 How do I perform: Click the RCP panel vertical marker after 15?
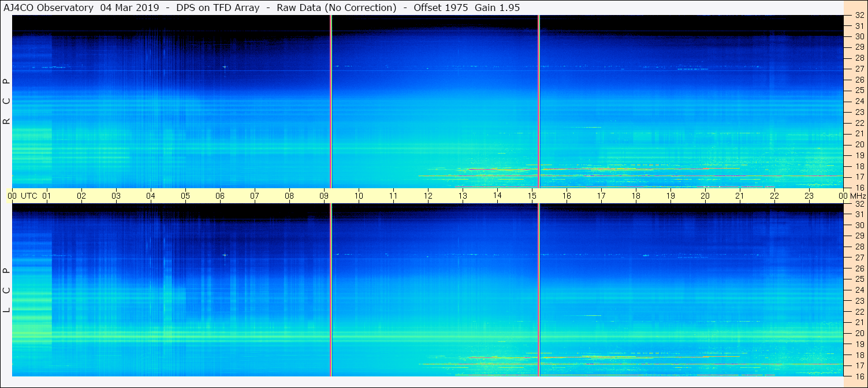539,101
